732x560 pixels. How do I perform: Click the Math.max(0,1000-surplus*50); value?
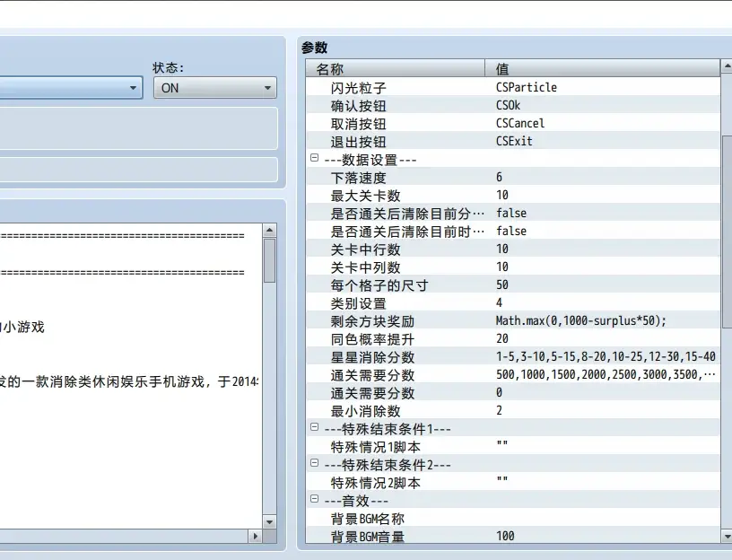[x=581, y=320]
